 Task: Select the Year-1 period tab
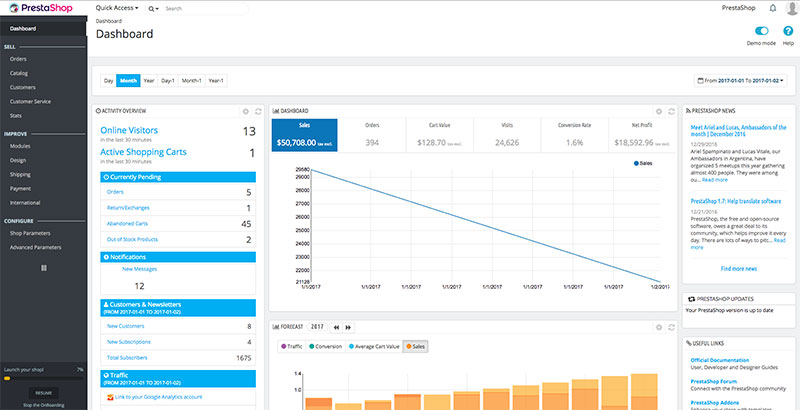click(216, 81)
